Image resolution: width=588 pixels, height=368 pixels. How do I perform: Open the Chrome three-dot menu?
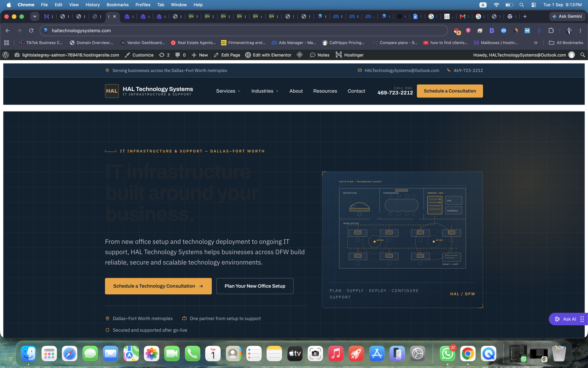tap(580, 31)
